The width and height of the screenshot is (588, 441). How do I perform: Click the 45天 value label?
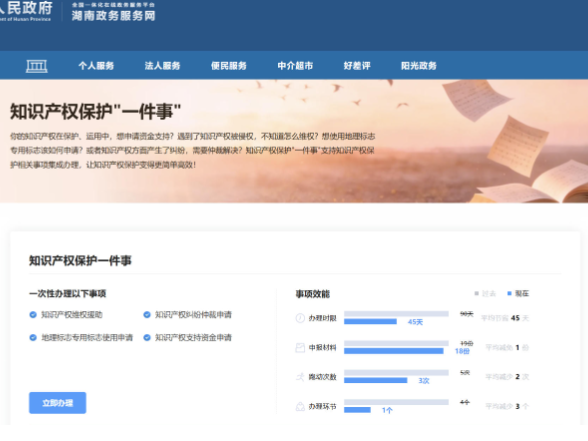tap(415, 322)
